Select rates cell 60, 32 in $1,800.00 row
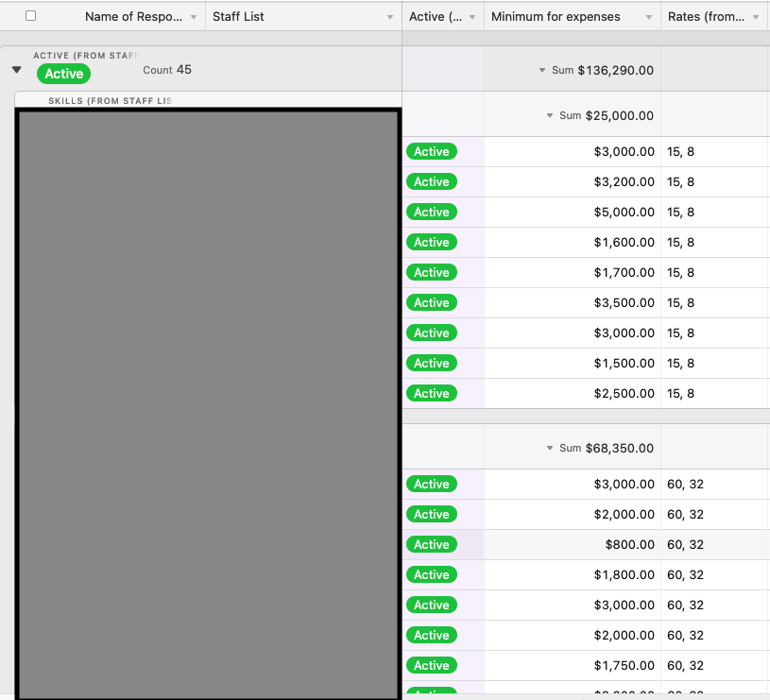The width and height of the screenshot is (770, 700). 715,574
